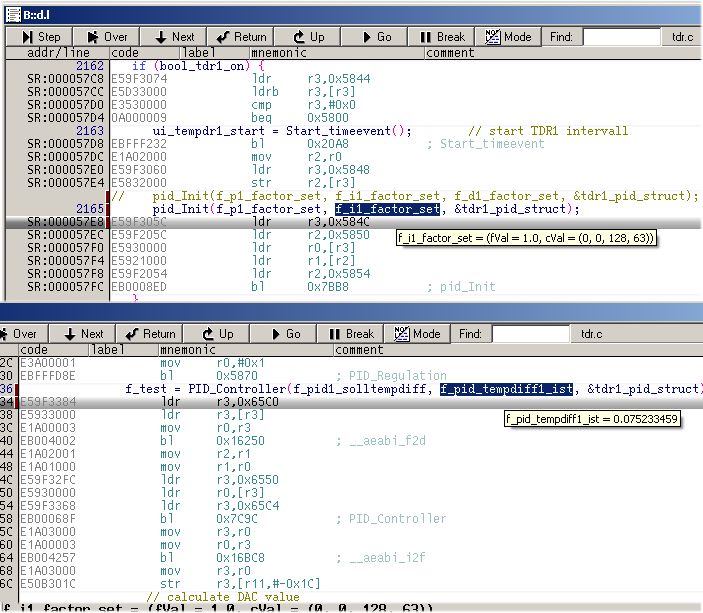Click Over button in upper window toolbar
This screenshot has width=703, height=613.
pyautogui.click(x=107, y=37)
